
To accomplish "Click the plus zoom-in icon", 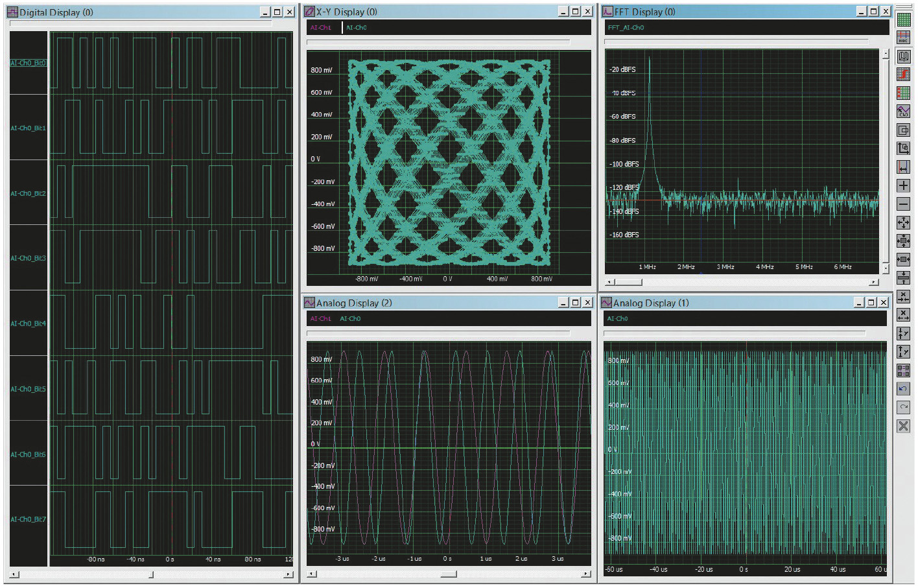I will point(903,185).
